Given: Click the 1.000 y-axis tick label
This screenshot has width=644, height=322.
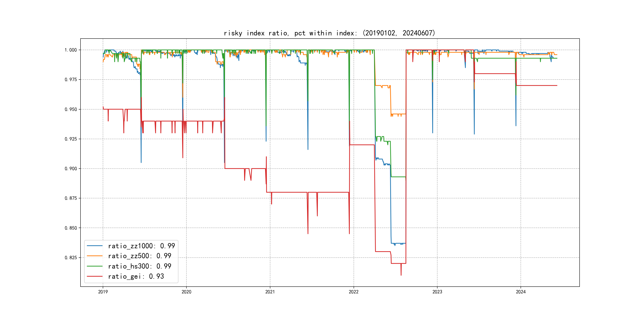Looking at the screenshot, I should [x=71, y=50].
